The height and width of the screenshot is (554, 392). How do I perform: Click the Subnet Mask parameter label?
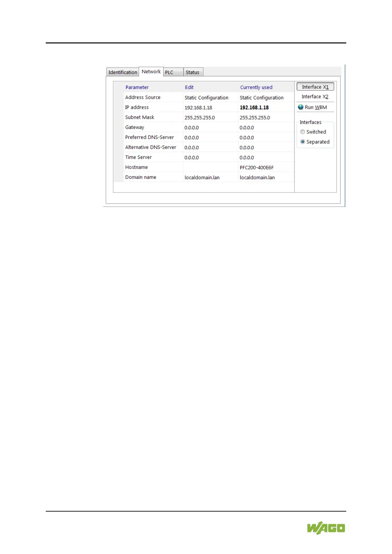[140, 117]
